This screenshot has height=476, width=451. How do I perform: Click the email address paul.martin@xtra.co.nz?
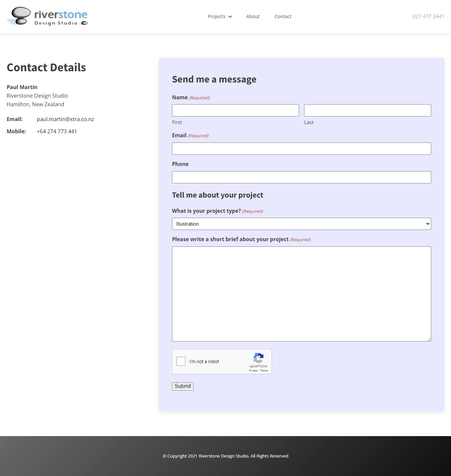click(x=65, y=119)
